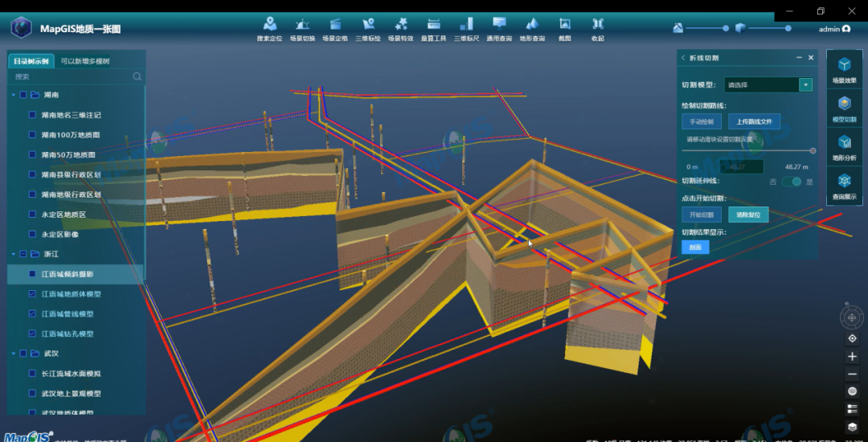Click the layers stack icon at bottom right
The image size is (868, 442).
pyautogui.click(x=853, y=427)
